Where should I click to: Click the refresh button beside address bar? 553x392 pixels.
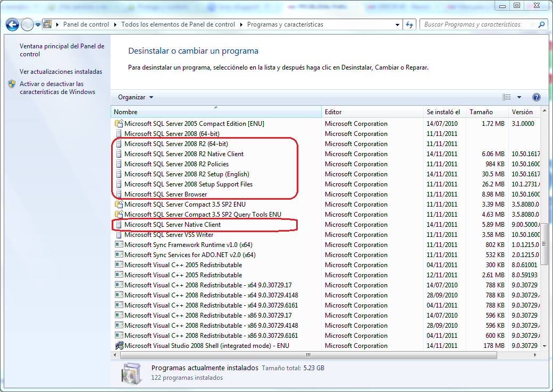[x=409, y=24]
